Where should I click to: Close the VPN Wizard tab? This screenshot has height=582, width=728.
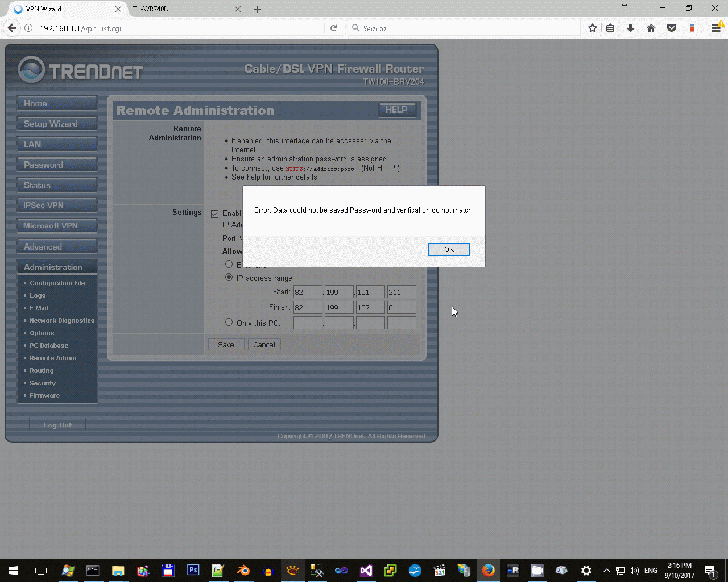[x=118, y=9]
